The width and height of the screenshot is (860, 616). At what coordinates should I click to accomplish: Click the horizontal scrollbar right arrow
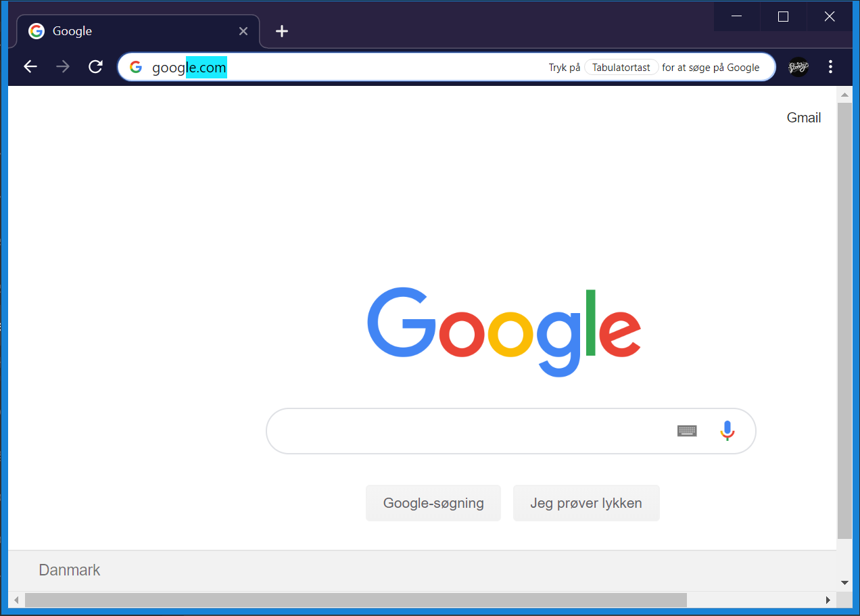click(x=828, y=600)
